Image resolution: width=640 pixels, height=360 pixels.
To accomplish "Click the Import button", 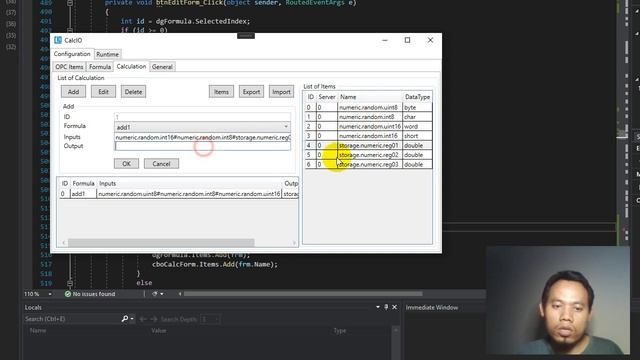I will pyautogui.click(x=281, y=92).
